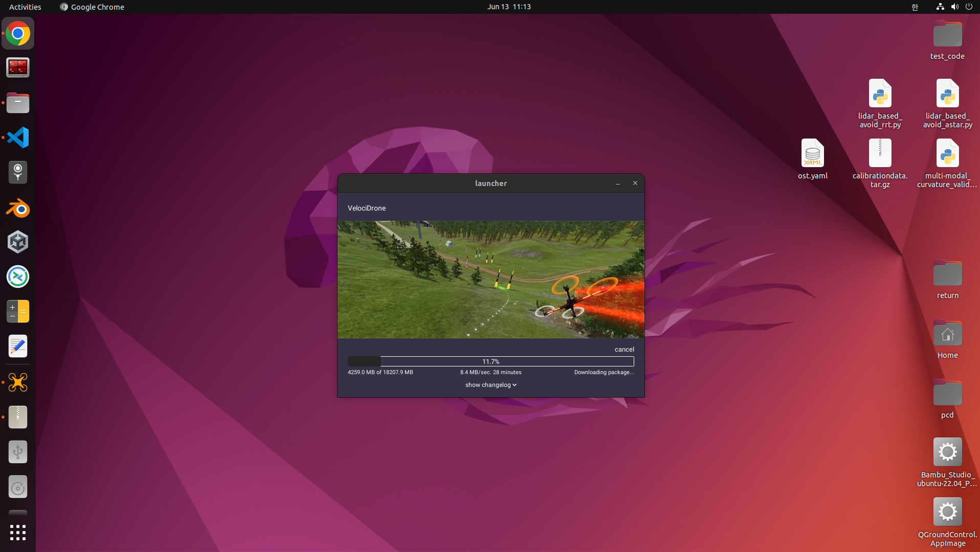The image size is (980, 552).
Task: Open Unity Hub from the dock
Action: click(x=18, y=242)
